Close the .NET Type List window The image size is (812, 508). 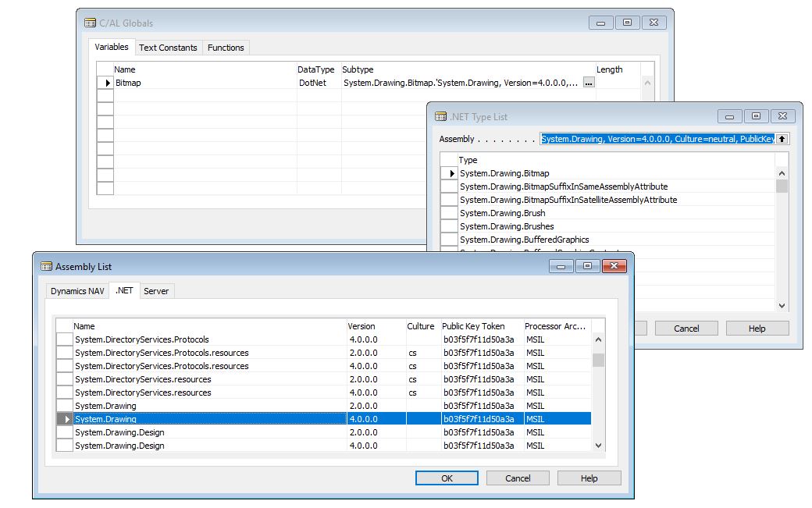pyautogui.click(x=782, y=116)
